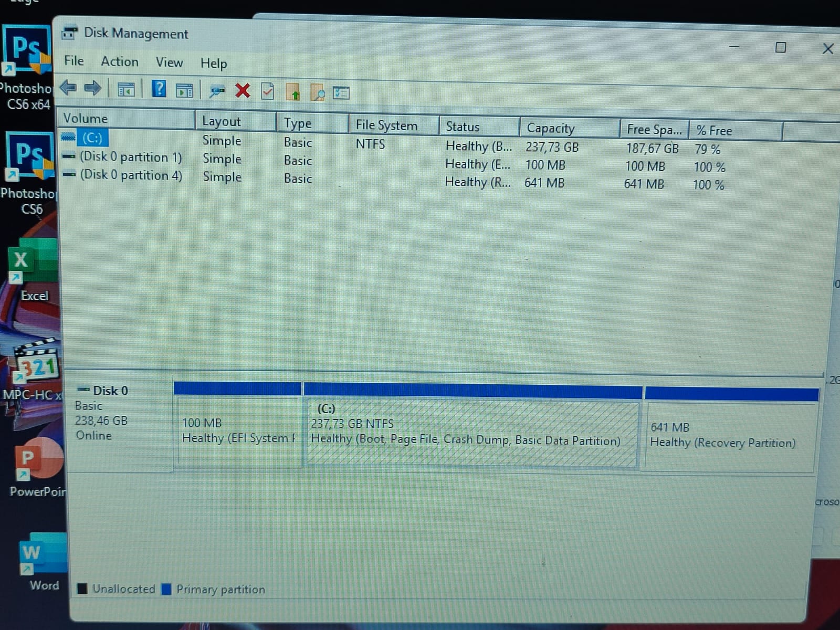Click the Back arrow toolbar icon
This screenshot has height=630, width=840.
(68, 88)
